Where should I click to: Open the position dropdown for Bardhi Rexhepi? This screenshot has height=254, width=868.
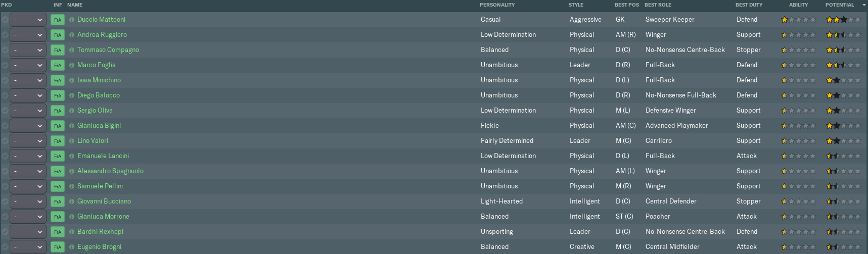pos(28,232)
